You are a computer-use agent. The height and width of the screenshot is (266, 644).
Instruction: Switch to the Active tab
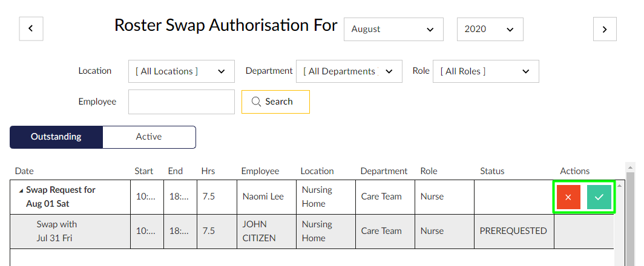(x=149, y=137)
